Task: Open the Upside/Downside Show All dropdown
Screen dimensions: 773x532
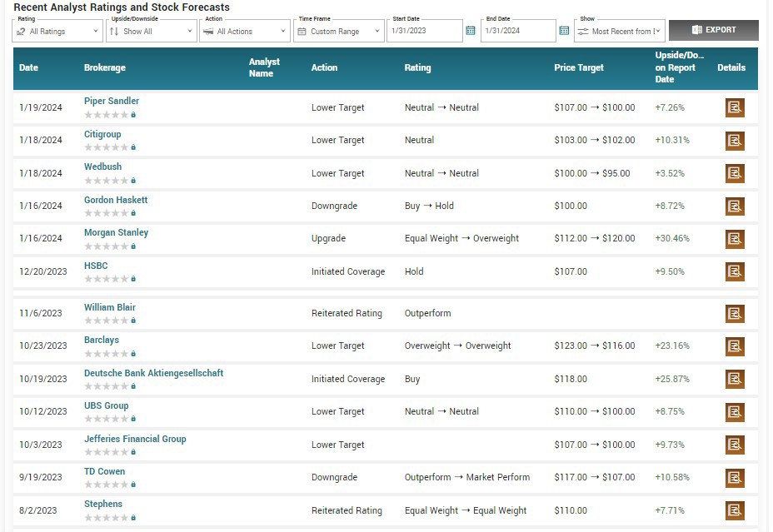Action: (152, 31)
